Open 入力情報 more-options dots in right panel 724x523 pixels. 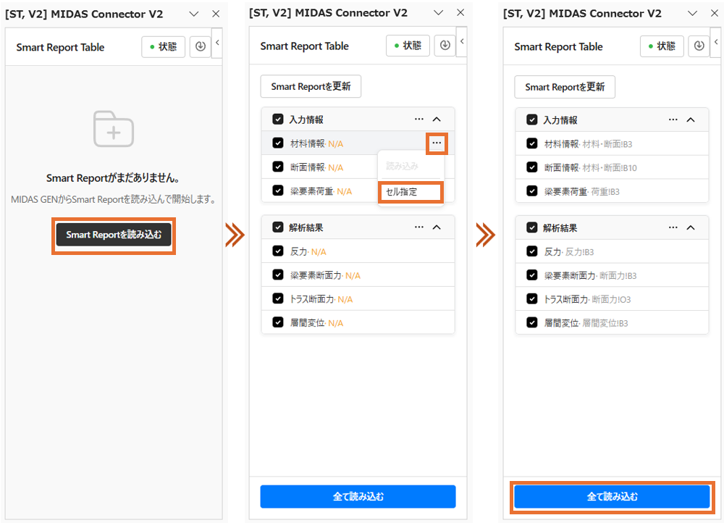tap(673, 120)
